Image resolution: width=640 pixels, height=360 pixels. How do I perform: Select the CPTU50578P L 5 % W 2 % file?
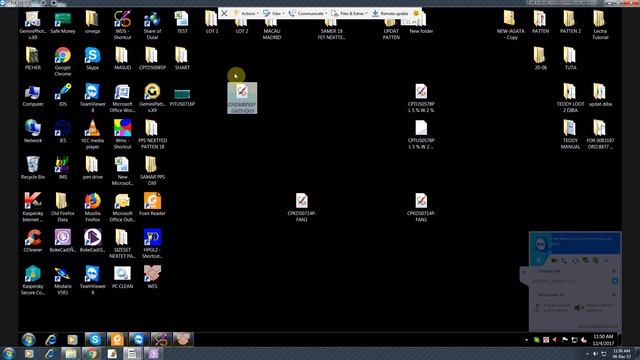click(421, 98)
